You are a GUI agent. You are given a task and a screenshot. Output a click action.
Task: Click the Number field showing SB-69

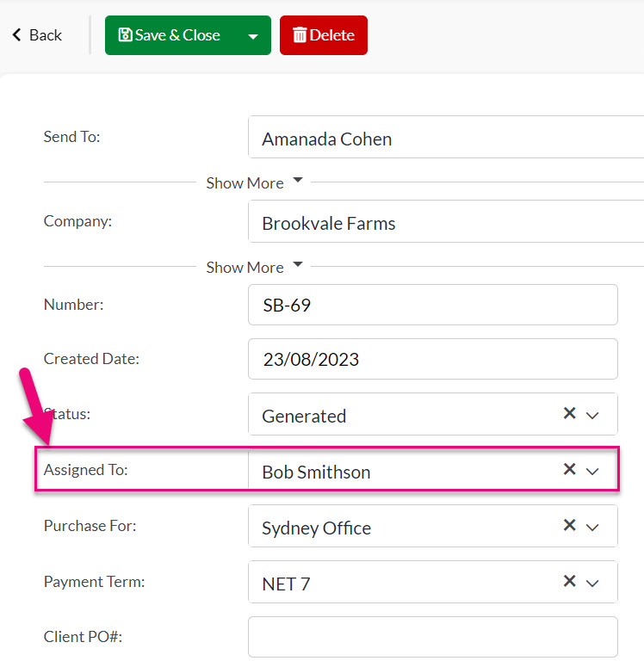tap(433, 305)
